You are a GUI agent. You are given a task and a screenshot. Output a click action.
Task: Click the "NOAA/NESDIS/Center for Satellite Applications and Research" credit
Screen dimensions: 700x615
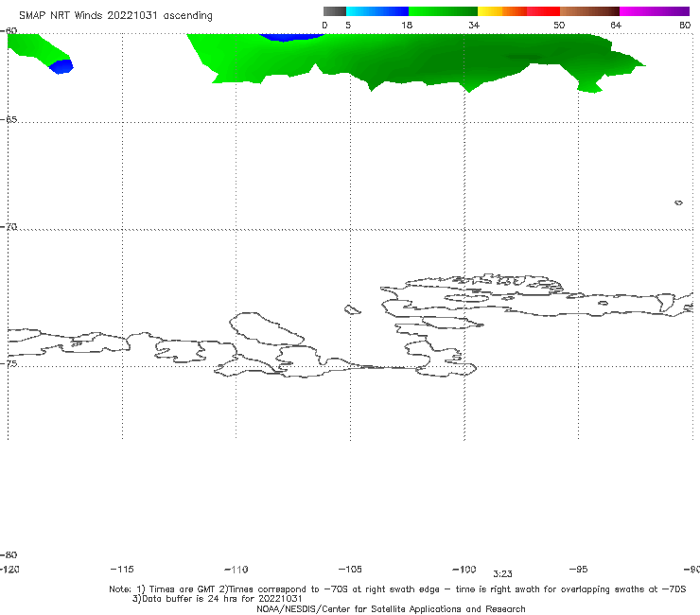391,609
